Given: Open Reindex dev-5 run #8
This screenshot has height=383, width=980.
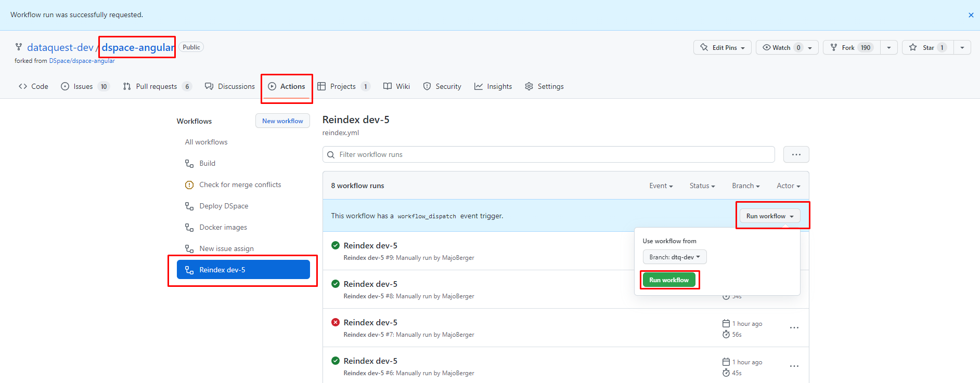Looking at the screenshot, I should (x=370, y=284).
